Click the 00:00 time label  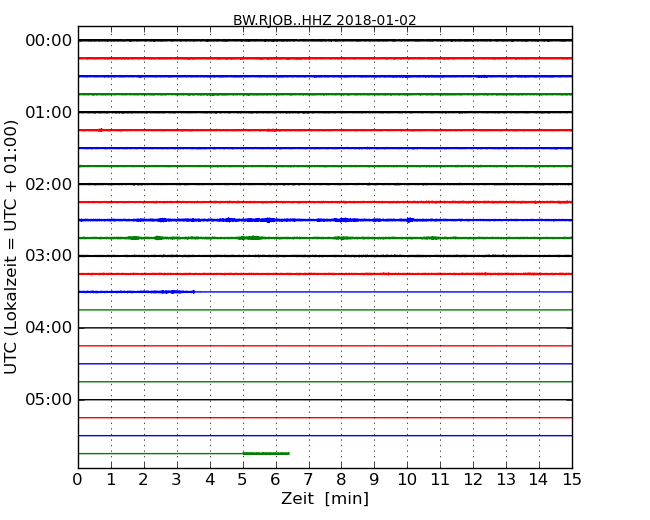[49, 41]
